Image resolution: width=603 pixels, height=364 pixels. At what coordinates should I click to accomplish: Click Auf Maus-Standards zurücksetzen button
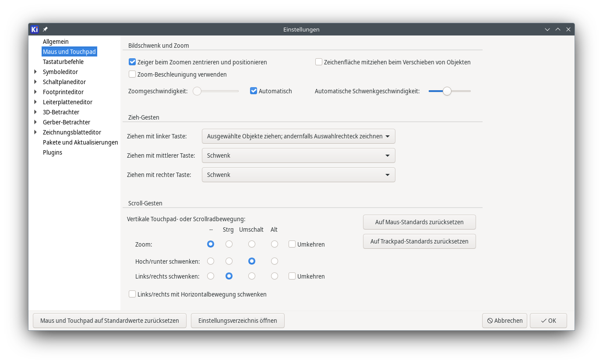tap(419, 222)
